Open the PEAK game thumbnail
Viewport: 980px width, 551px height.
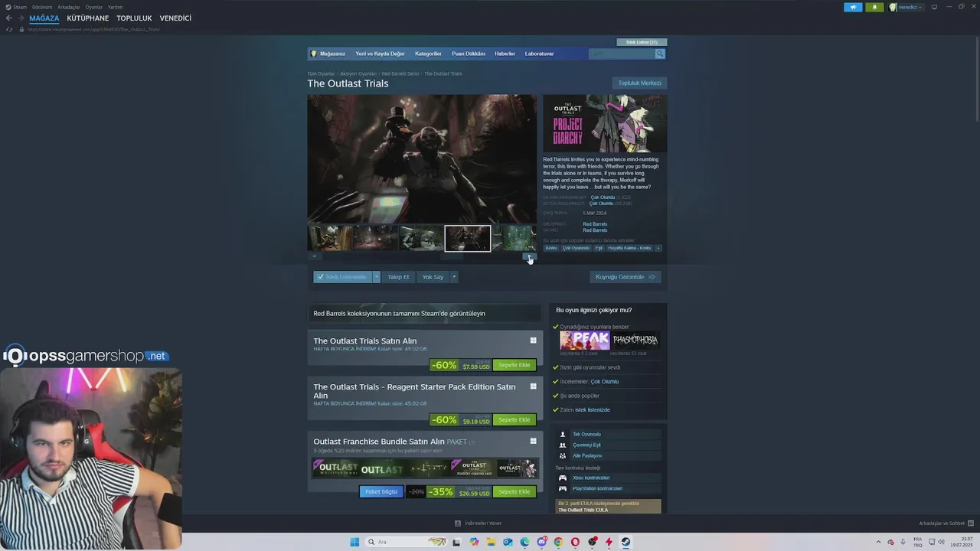pos(584,340)
